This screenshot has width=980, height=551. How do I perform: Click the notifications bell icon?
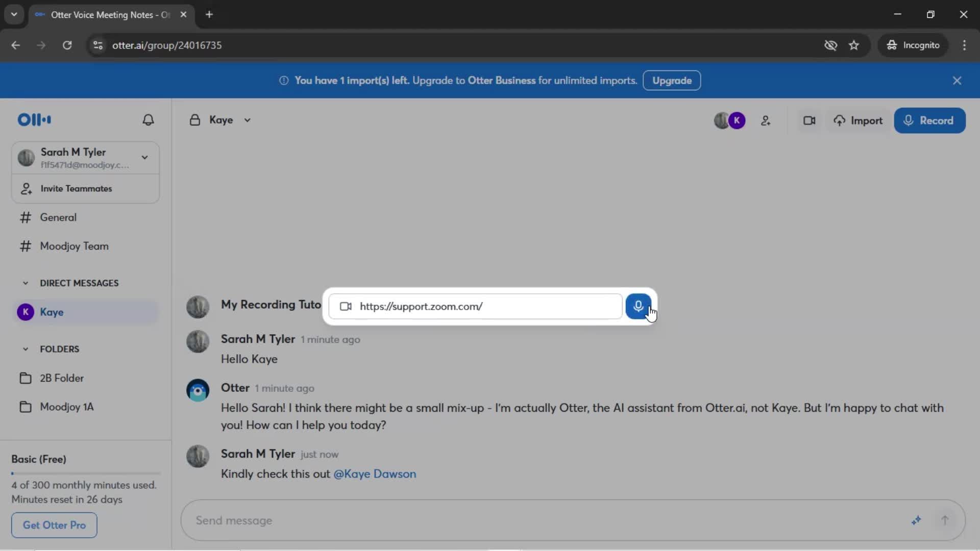[x=148, y=120]
